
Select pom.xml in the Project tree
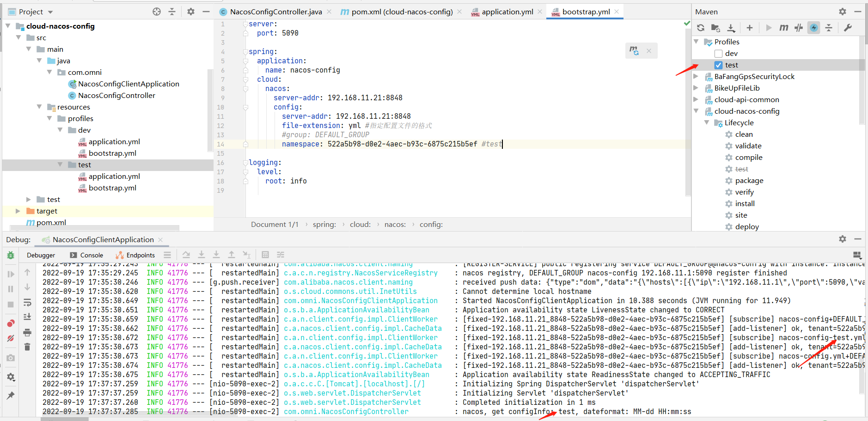click(51, 223)
